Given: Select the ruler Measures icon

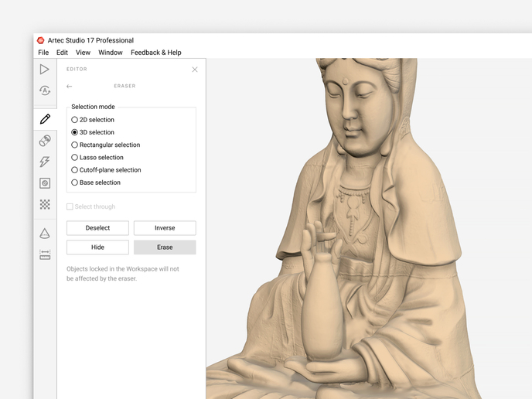Looking at the screenshot, I should 45,254.
